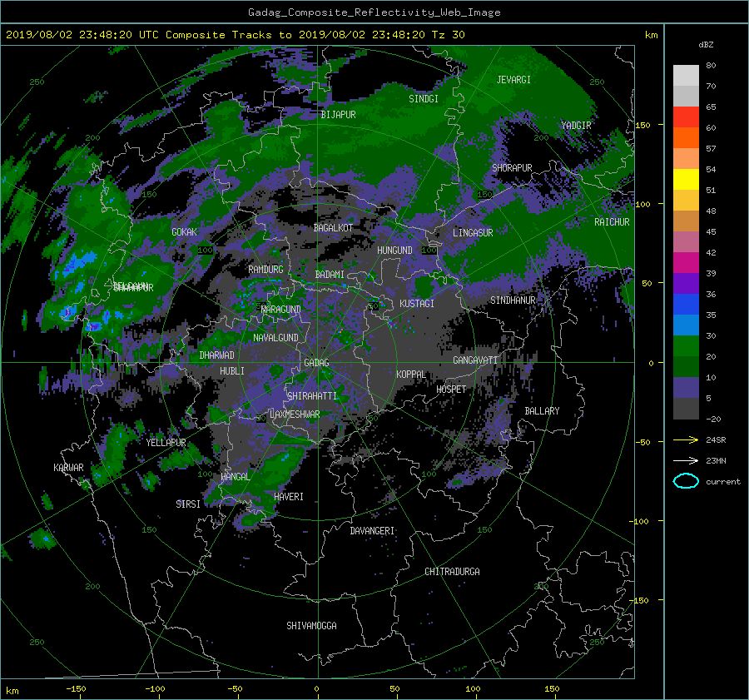Click the GANGAVATI city label

click(x=475, y=360)
